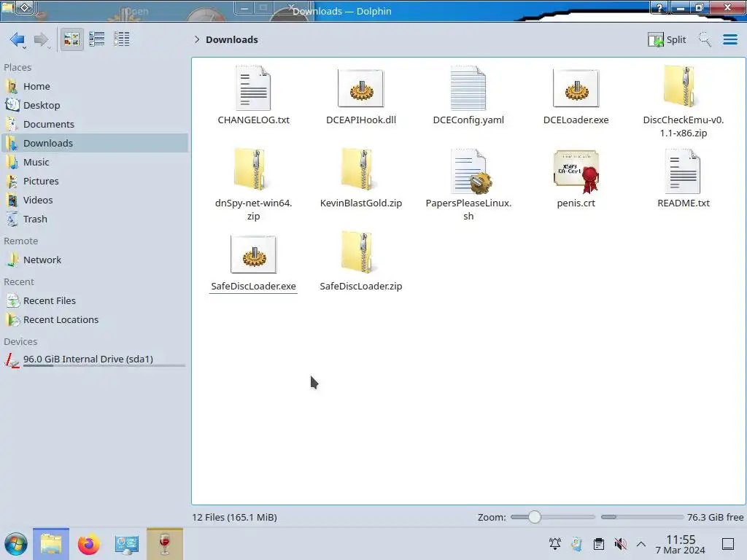Click the show desktop button
Screen dimensions: 747x560
tap(728, 544)
